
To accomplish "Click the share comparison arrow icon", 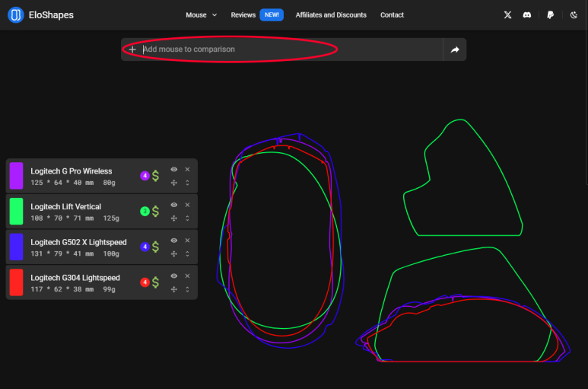I will point(454,49).
